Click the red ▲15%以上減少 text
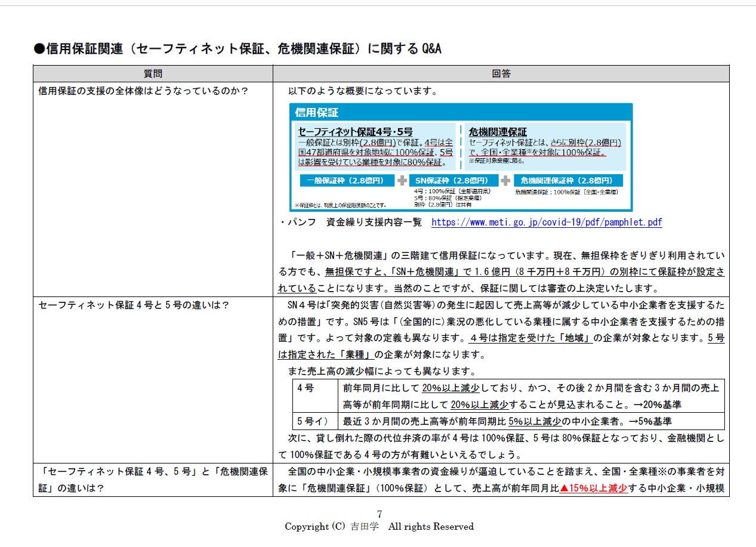 pyautogui.click(x=593, y=488)
